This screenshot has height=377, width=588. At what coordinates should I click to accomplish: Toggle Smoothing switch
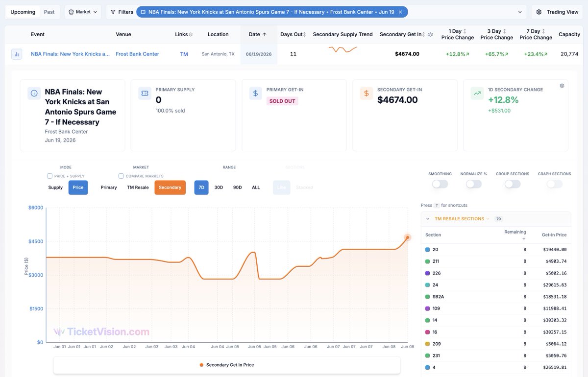440,184
